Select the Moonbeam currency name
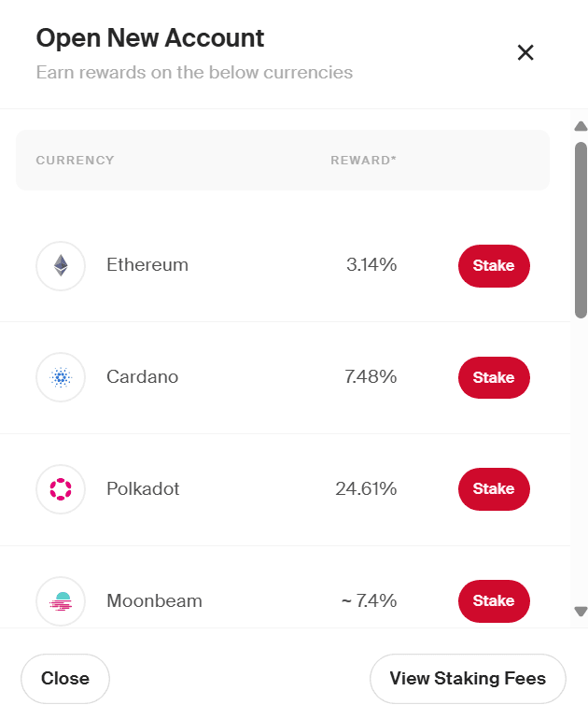 click(154, 600)
